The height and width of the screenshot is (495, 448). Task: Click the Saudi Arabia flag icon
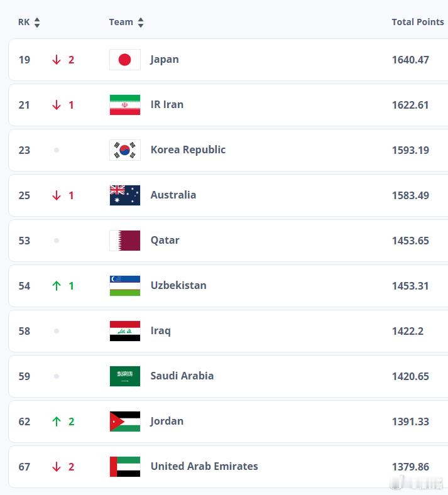pos(124,376)
